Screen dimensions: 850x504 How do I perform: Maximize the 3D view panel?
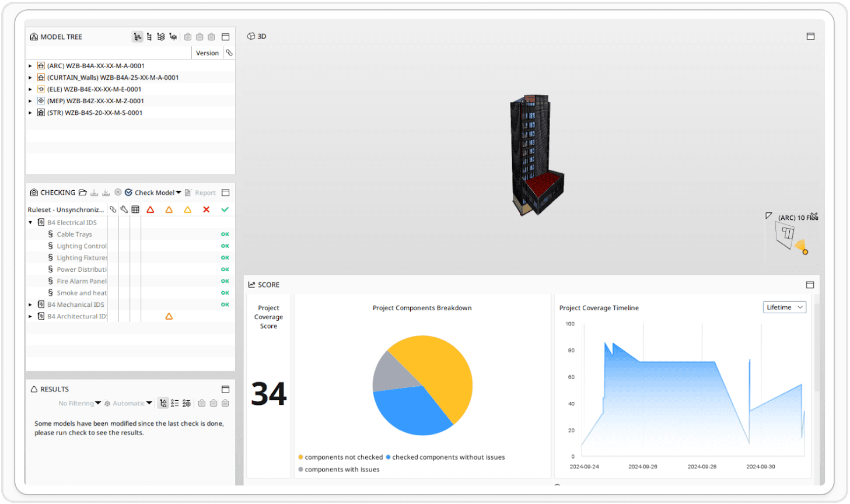point(810,36)
